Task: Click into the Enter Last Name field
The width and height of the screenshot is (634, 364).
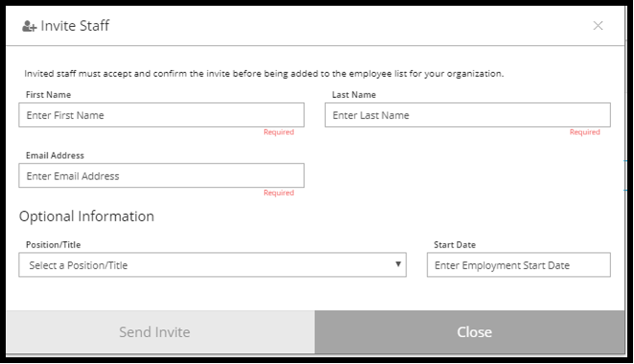Action: [x=467, y=115]
